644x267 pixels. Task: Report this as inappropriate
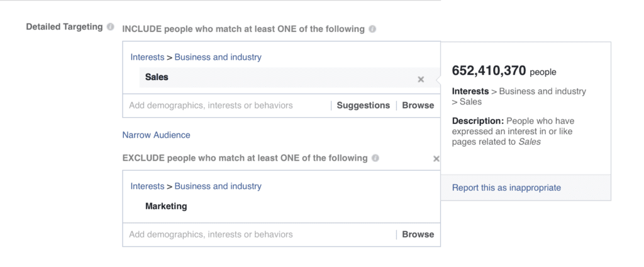(x=506, y=188)
